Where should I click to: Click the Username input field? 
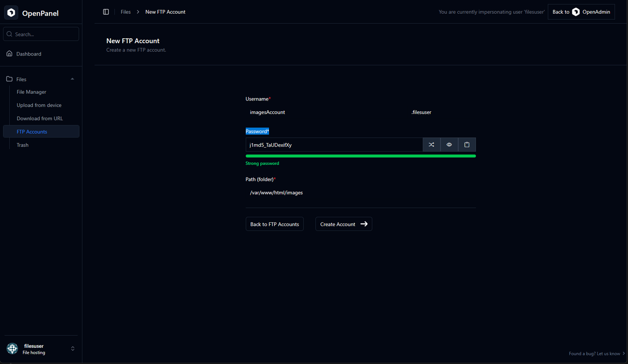(x=326, y=112)
